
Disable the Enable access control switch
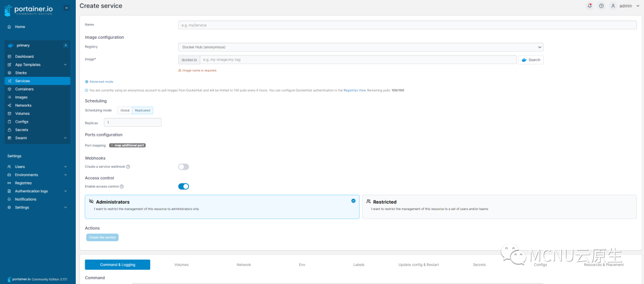click(x=184, y=186)
